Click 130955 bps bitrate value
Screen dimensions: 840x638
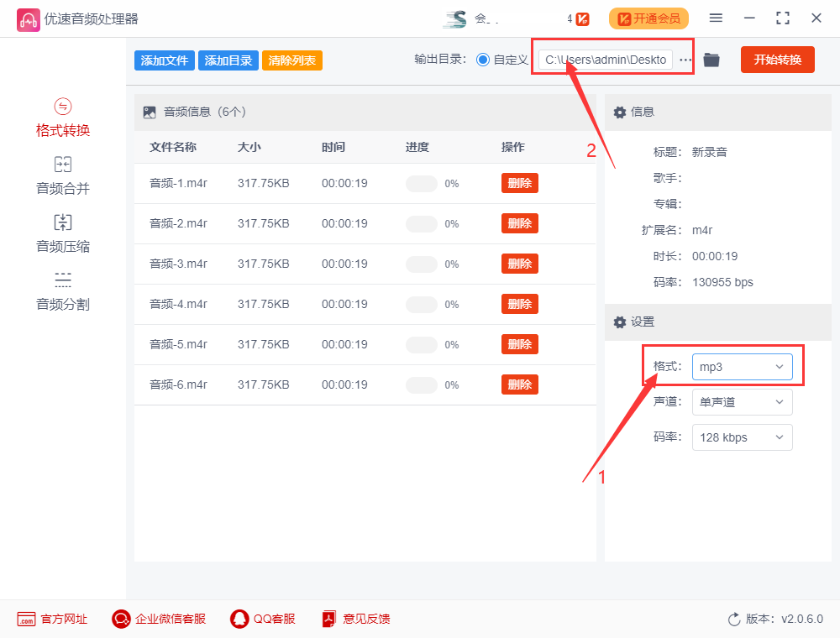722,283
